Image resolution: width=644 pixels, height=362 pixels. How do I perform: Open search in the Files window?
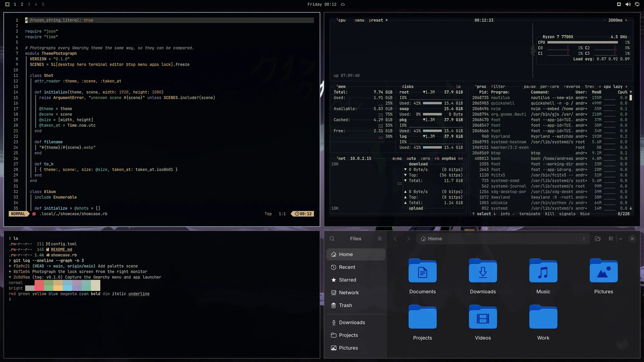(332, 239)
